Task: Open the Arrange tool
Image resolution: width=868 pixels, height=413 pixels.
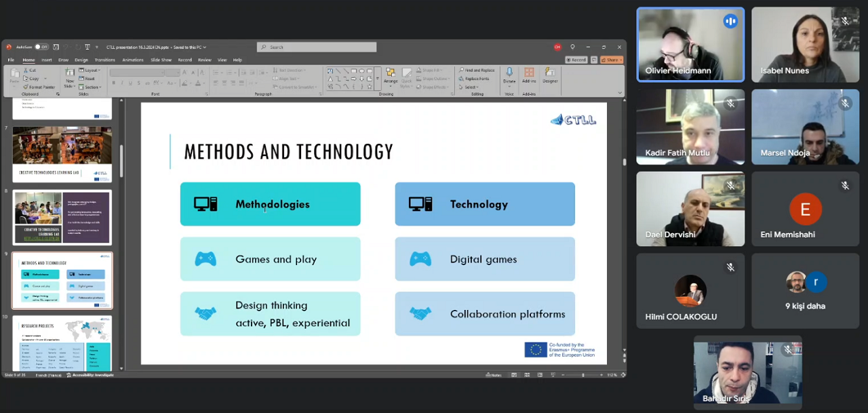Action: 391,75
